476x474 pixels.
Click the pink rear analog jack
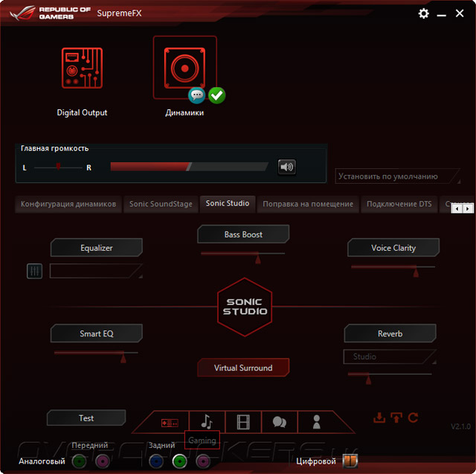[x=203, y=461]
